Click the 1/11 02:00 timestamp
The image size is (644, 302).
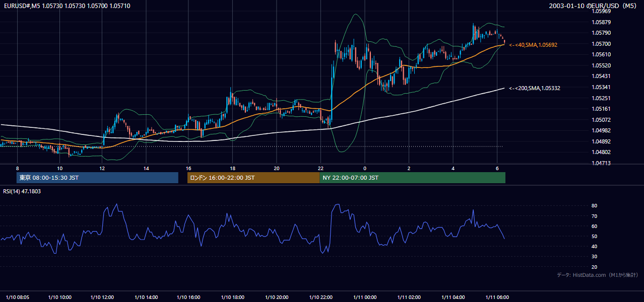409,297
